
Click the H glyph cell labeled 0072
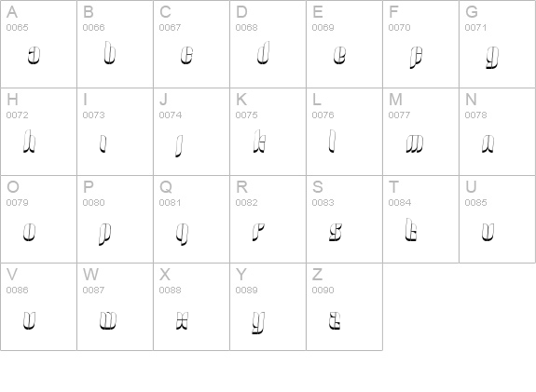pos(38,132)
